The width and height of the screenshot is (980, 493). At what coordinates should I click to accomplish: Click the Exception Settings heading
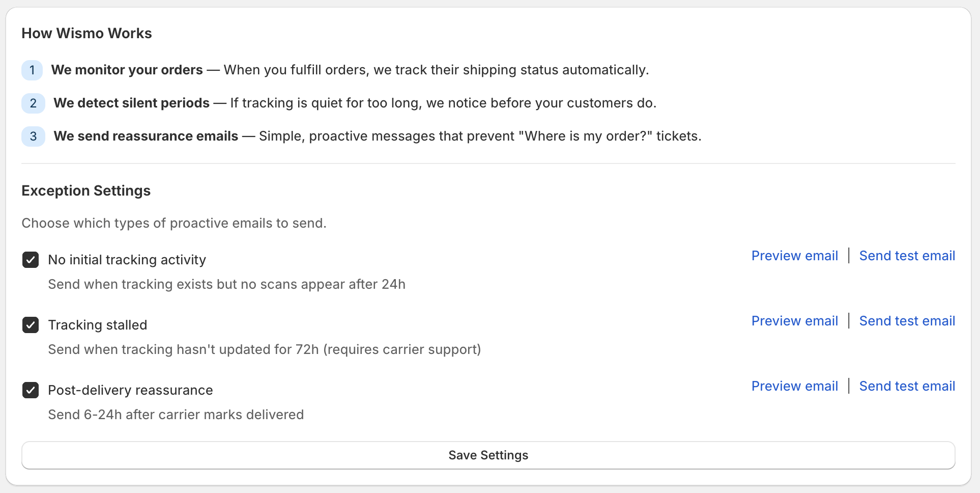click(x=86, y=190)
